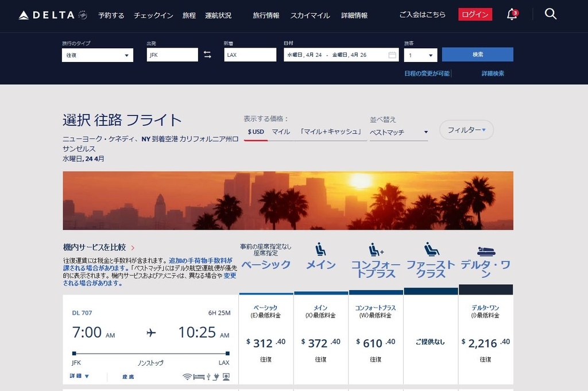The image size is (588, 391).
Task: Click the デルタ・ワン cabin column header
Action: tap(486, 269)
